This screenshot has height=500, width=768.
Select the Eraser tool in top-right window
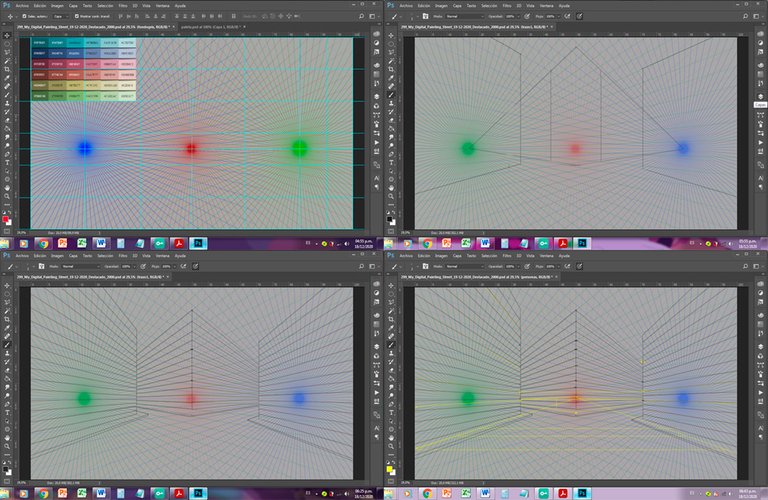tap(391, 120)
